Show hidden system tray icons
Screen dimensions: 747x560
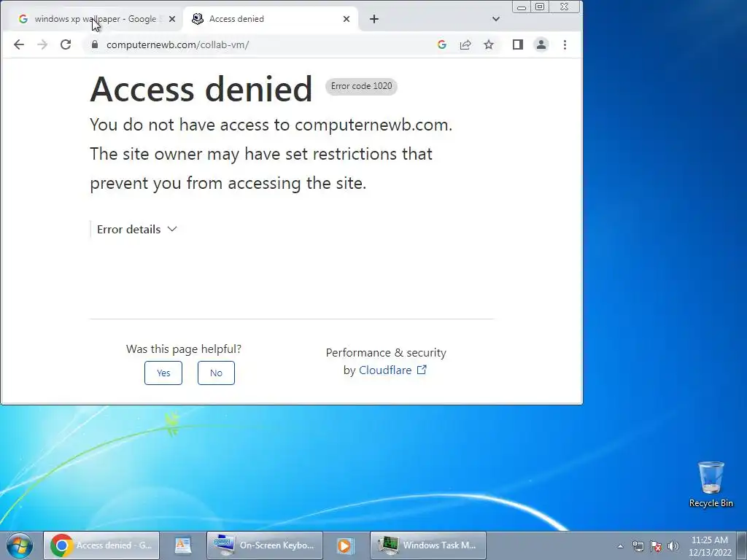(620, 546)
